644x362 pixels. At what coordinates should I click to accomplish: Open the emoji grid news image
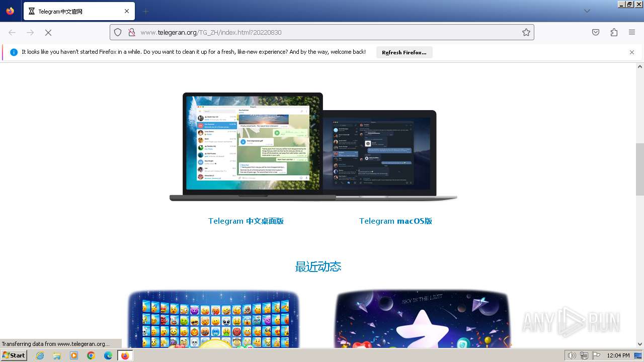214,319
